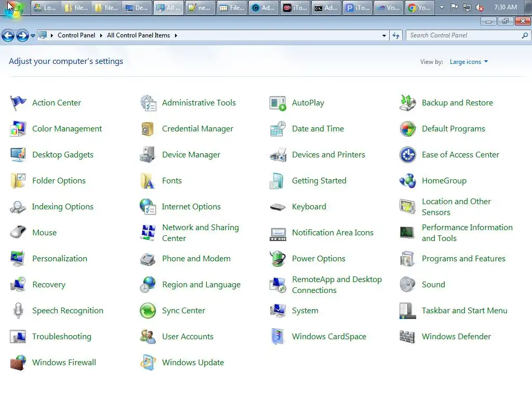Click Notification Area Icons link

click(332, 233)
